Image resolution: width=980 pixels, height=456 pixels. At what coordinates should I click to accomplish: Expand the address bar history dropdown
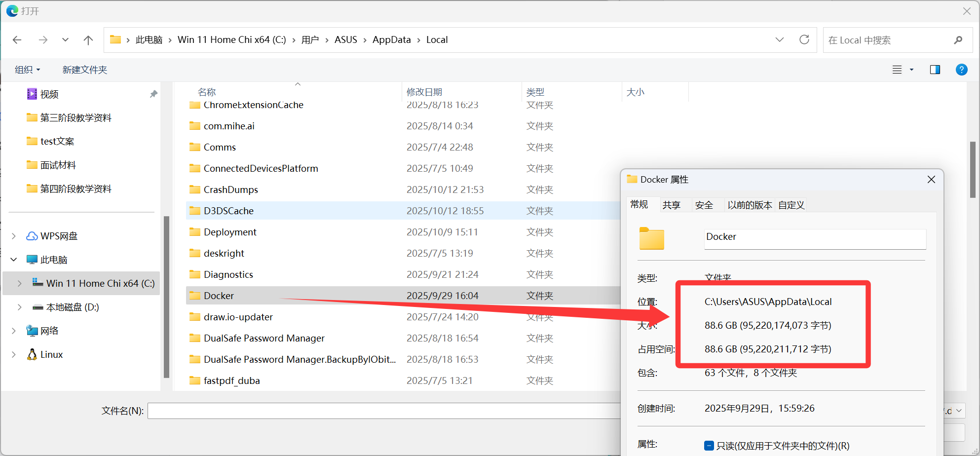coord(780,40)
